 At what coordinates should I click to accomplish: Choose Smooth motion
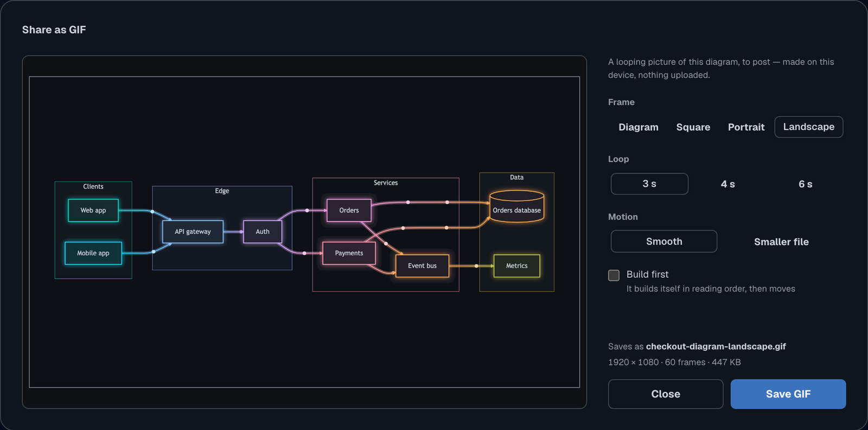tap(664, 242)
